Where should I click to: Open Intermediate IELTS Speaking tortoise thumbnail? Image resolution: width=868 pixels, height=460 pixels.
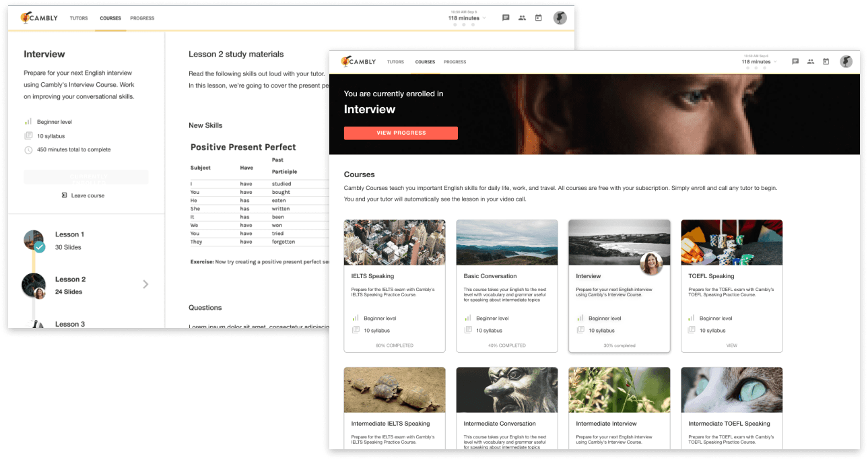click(x=395, y=390)
